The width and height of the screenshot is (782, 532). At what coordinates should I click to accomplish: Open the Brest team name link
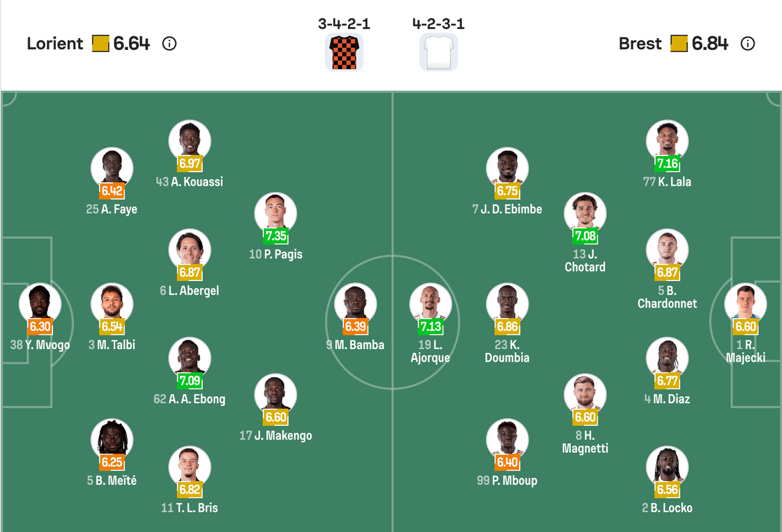pyautogui.click(x=640, y=43)
